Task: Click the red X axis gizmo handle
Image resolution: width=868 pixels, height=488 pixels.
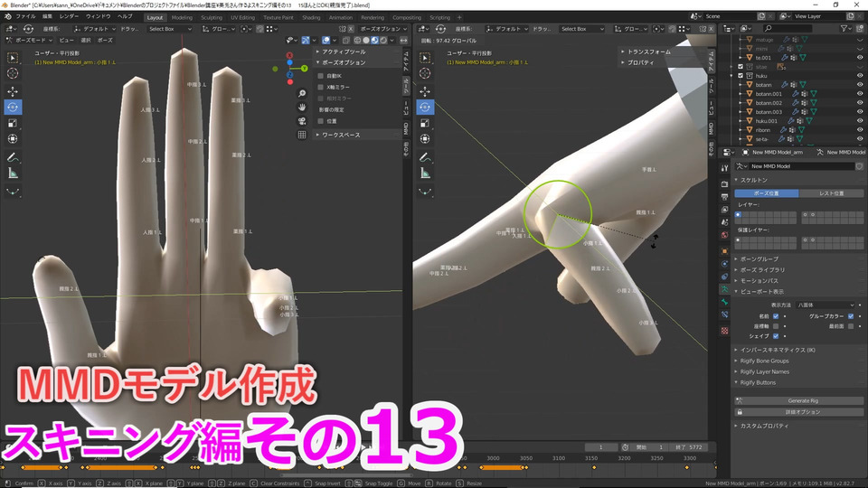Action: coord(289,55)
